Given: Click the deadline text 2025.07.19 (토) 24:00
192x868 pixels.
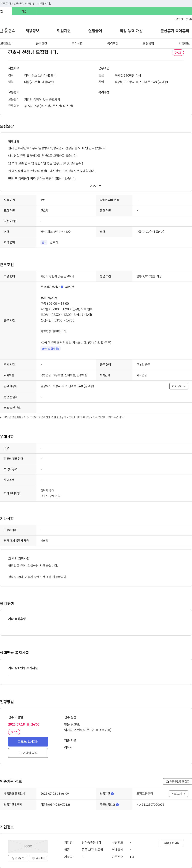Looking at the screenshot, I should click(24, 724).
